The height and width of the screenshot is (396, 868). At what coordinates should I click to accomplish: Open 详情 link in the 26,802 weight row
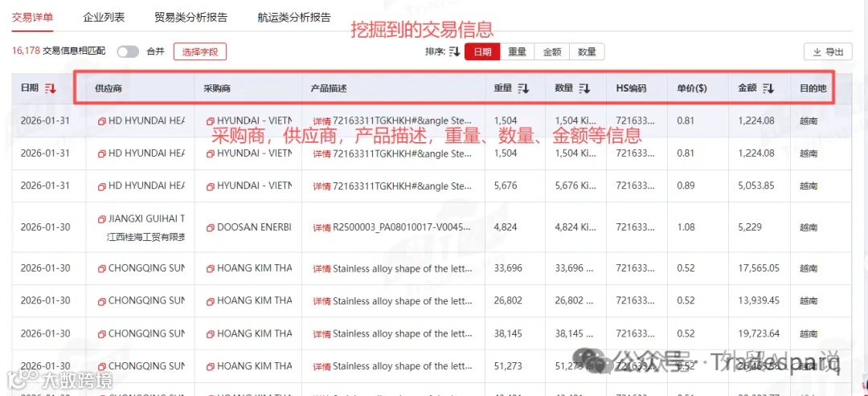tap(321, 301)
